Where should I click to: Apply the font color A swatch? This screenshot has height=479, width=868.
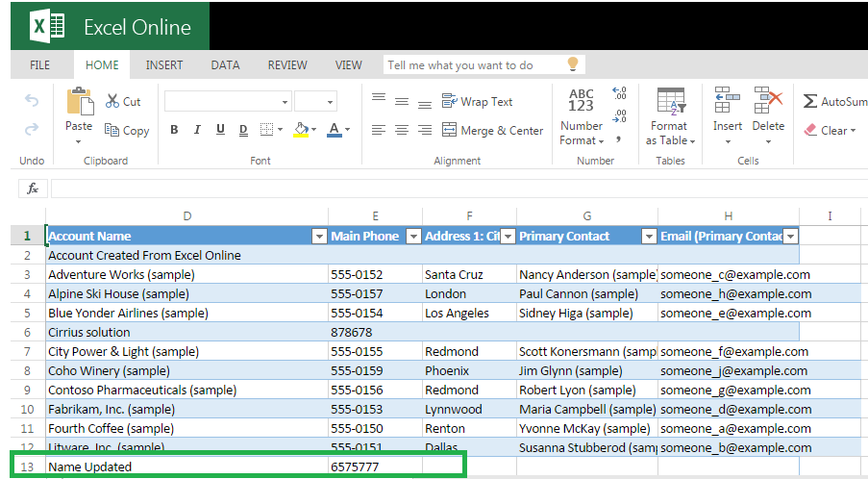point(335,130)
